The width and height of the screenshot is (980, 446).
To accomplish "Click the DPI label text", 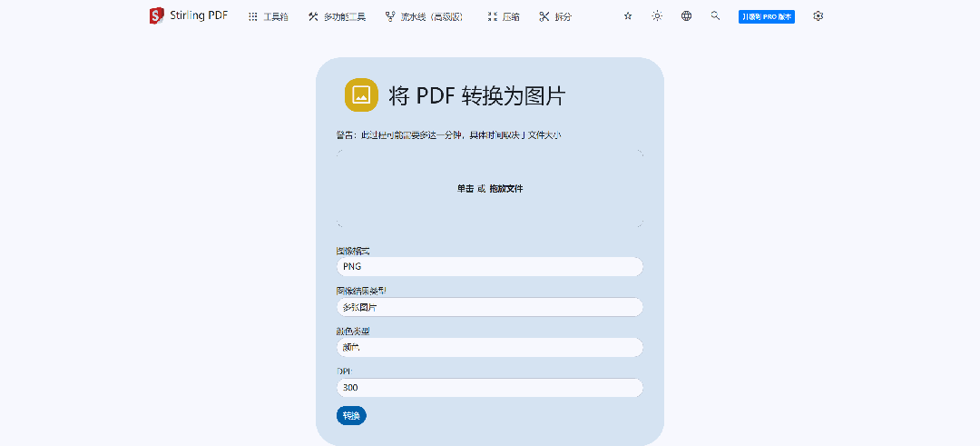I will 345,371.
